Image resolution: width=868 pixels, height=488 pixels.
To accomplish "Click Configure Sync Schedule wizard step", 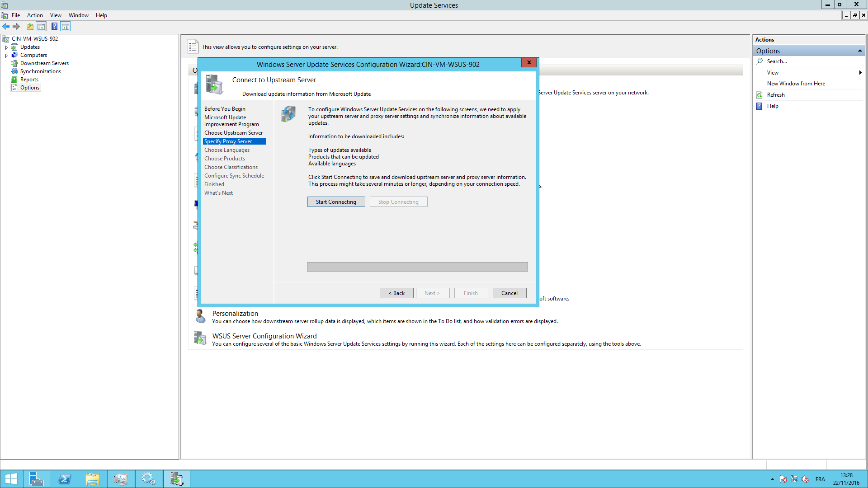I will tap(234, 176).
